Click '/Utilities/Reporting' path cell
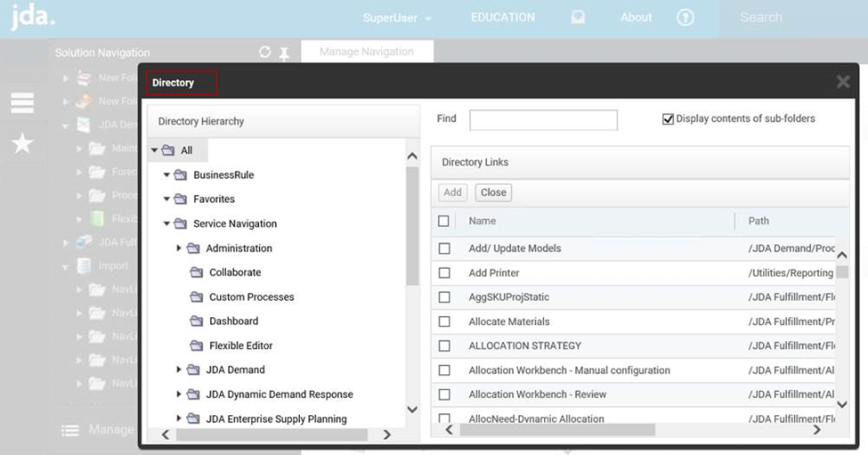 791,272
